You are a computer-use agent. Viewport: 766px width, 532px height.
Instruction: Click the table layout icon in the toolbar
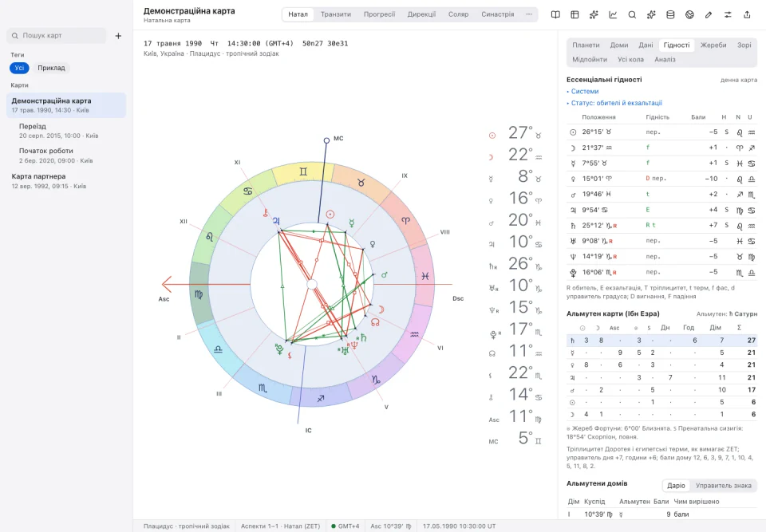pos(574,14)
